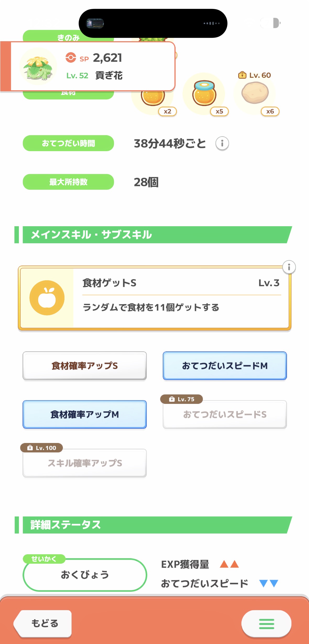Tap the おくびょう nature box
The image size is (309, 644).
85,575
